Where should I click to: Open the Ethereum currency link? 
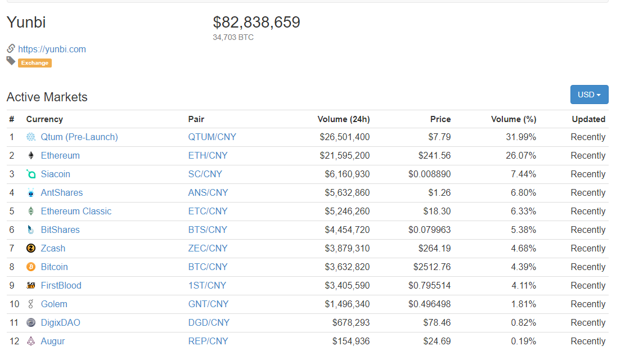click(60, 155)
